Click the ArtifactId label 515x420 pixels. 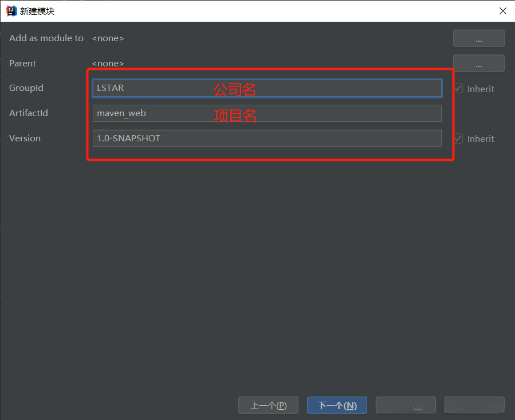(x=29, y=113)
